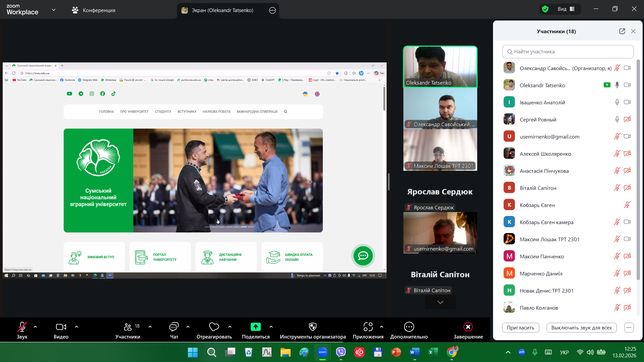Toggle microphone for Іващенко Анатолій
The height and width of the screenshot is (362, 644).
[617, 102]
